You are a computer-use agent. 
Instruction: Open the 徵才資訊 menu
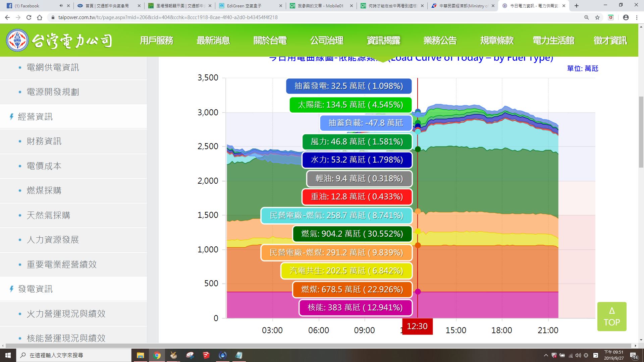coord(610,41)
